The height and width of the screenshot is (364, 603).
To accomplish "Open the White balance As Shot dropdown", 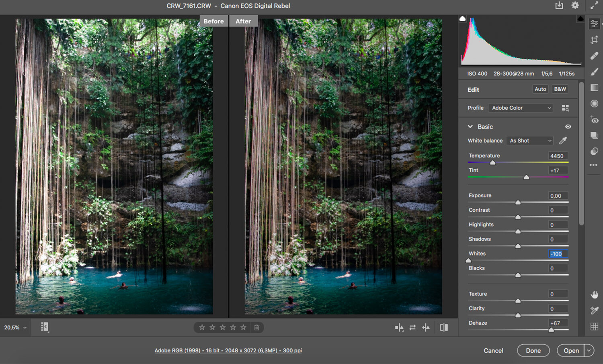I will click(x=529, y=141).
